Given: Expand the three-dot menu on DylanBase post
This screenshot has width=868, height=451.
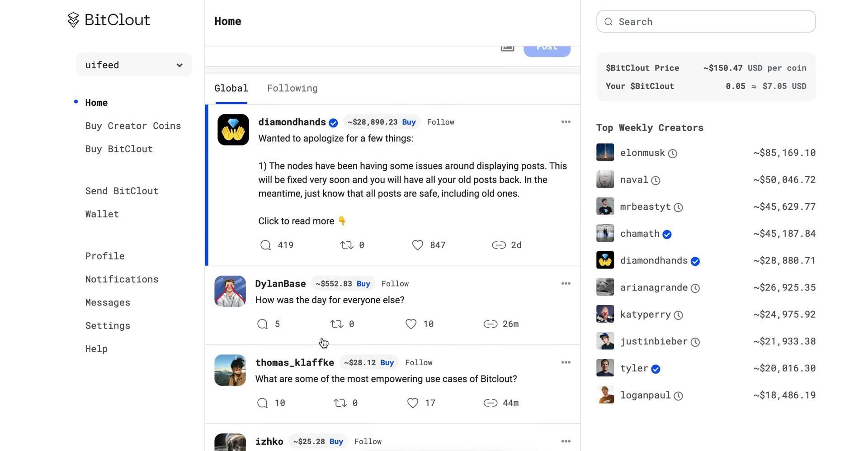Looking at the screenshot, I should (566, 283).
